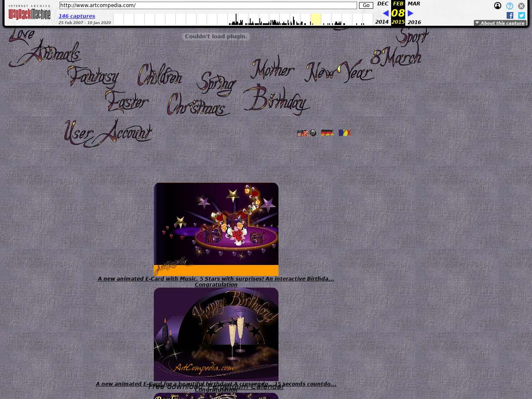This screenshot has height=399, width=532.
Task: Open Wayback Machine help icon
Action: [x=510, y=6]
